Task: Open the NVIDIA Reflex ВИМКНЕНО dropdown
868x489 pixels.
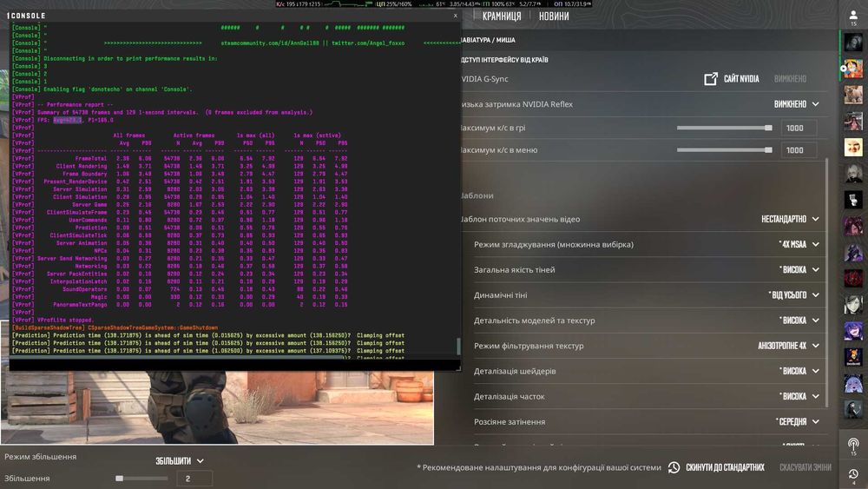Action: [796, 104]
